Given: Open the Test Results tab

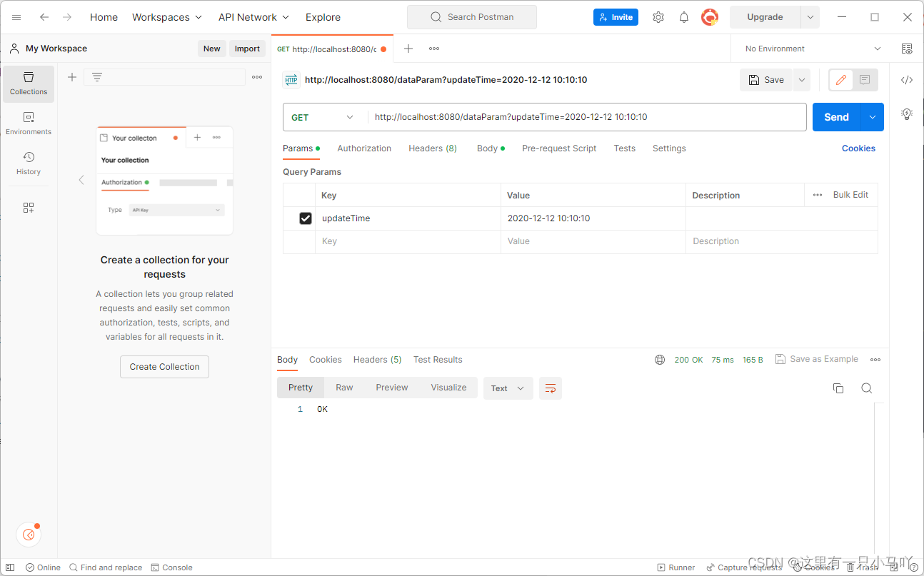Looking at the screenshot, I should (x=438, y=360).
